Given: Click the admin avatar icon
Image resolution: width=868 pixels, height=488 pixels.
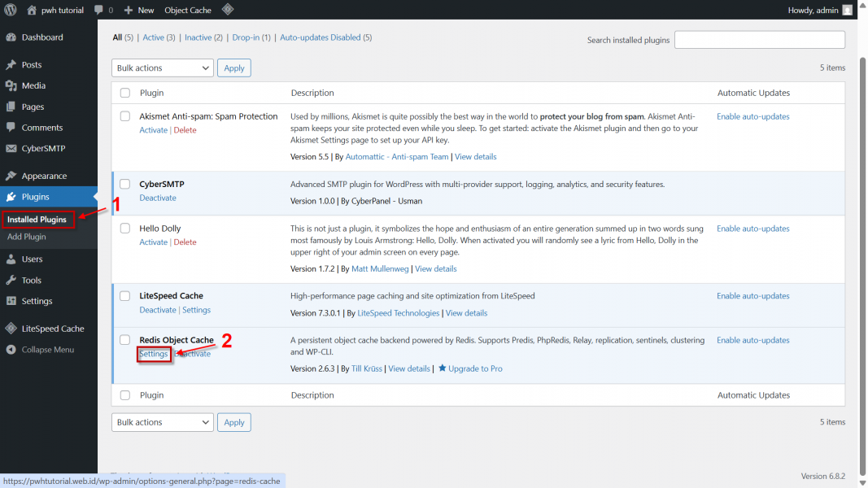Looking at the screenshot, I should point(848,10).
